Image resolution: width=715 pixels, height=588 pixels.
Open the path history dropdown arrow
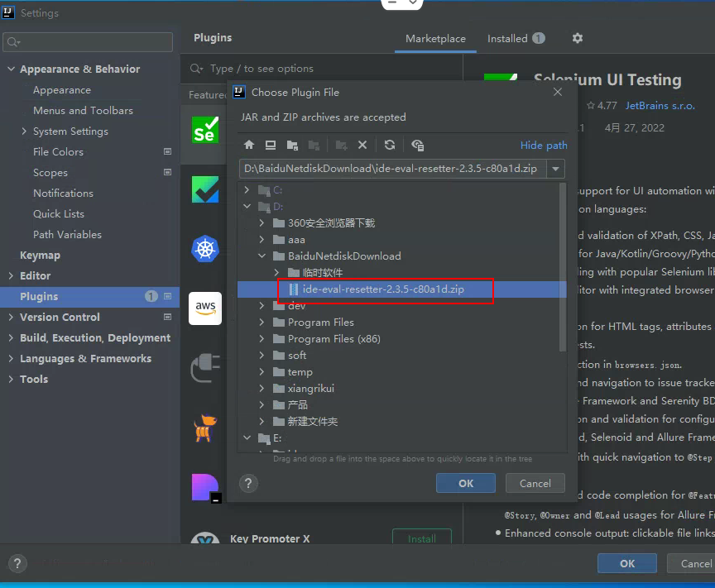[x=556, y=169]
